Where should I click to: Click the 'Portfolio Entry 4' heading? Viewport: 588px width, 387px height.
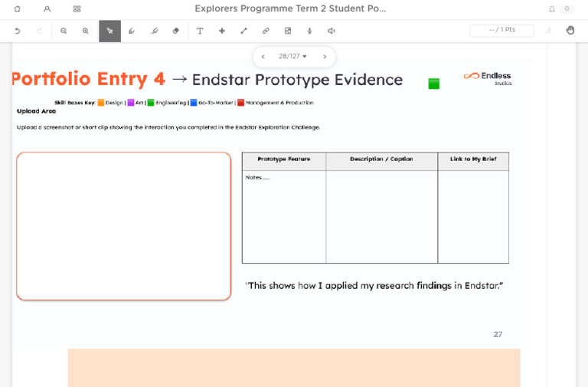click(x=89, y=79)
